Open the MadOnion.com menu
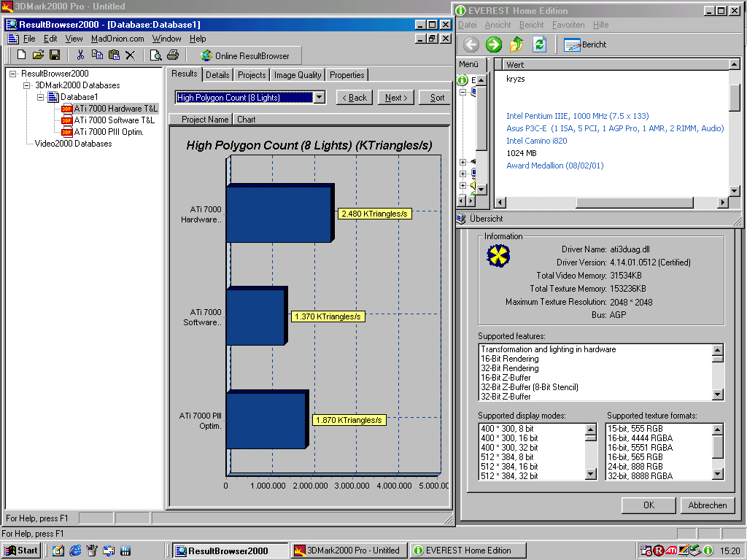This screenshot has height=560, width=747. click(x=117, y=39)
